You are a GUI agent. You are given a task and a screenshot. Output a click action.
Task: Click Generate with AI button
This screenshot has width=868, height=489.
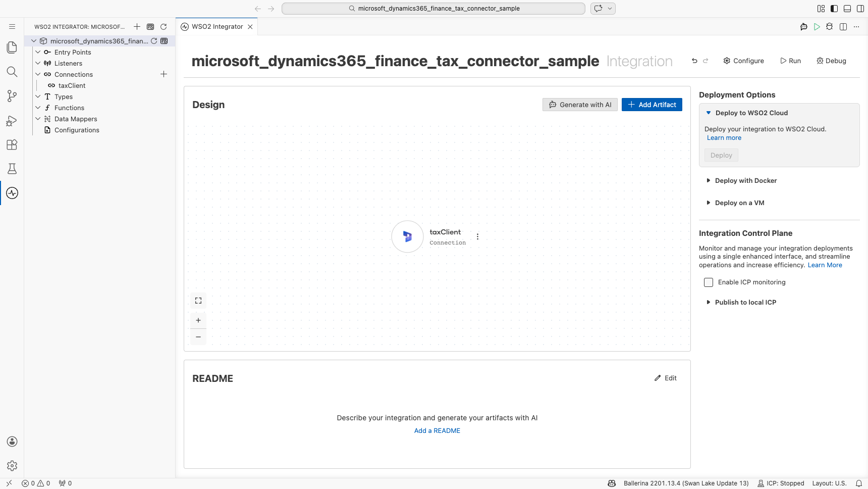(580, 105)
